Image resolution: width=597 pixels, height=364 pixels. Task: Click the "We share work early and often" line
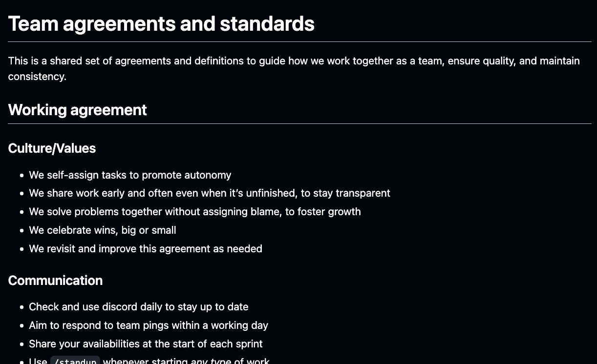209,193
